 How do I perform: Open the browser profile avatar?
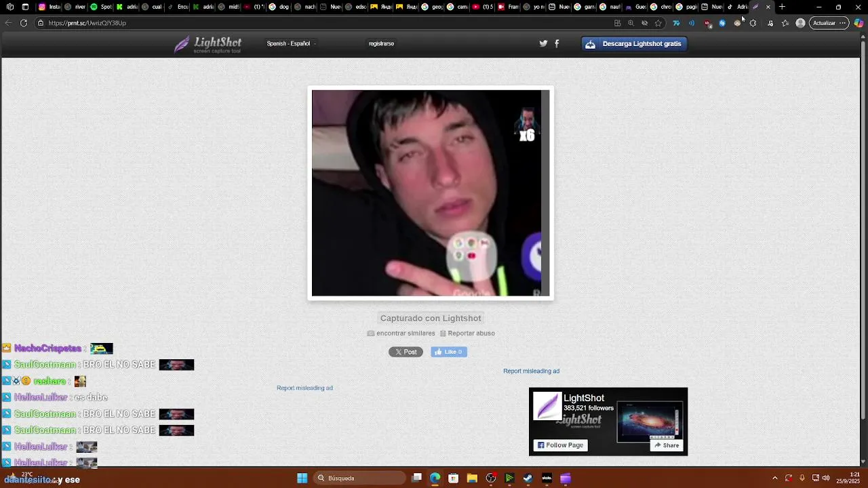pos(800,23)
